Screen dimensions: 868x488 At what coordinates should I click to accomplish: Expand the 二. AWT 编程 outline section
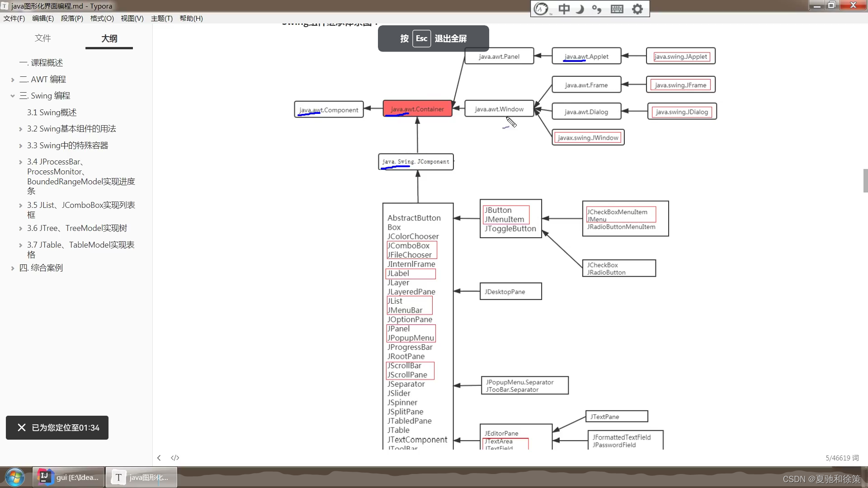click(13, 80)
